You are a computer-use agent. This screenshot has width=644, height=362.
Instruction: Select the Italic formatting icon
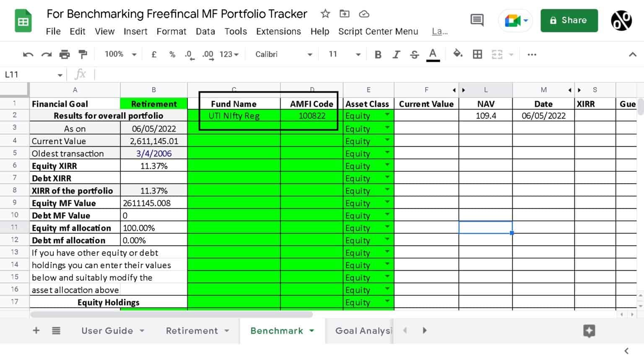(x=396, y=54)
